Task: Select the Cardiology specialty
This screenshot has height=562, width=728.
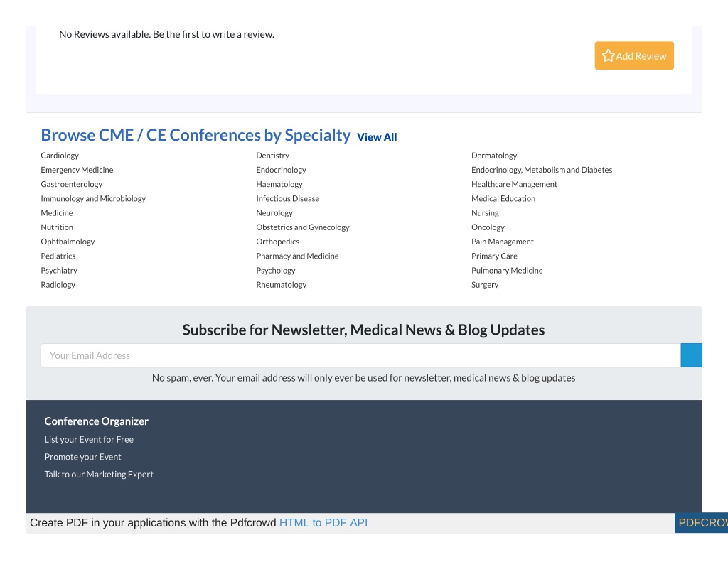Action: coord(60,156)
